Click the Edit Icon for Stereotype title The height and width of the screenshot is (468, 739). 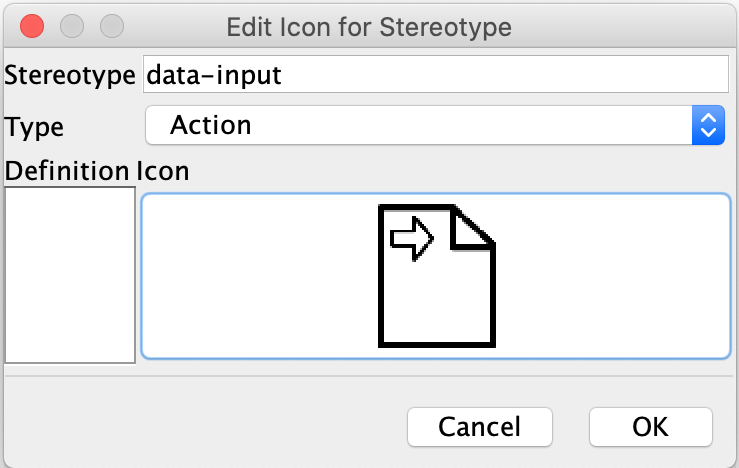[369, 26]
